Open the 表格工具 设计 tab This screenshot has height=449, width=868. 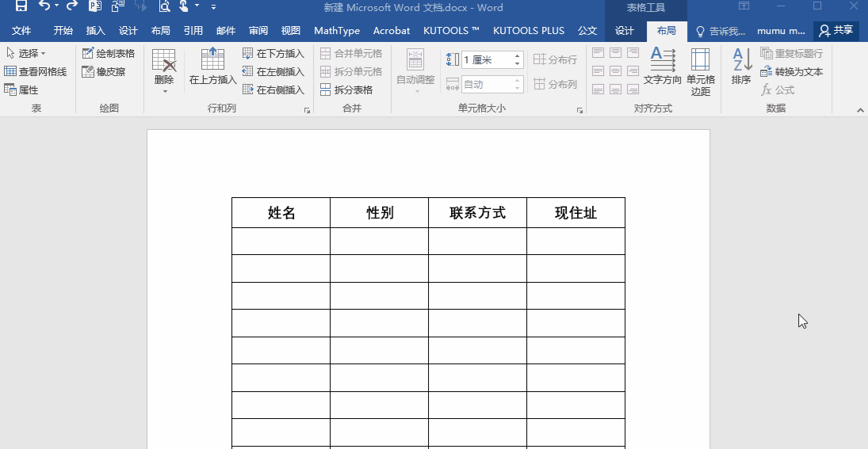click(x=625, y=30)
